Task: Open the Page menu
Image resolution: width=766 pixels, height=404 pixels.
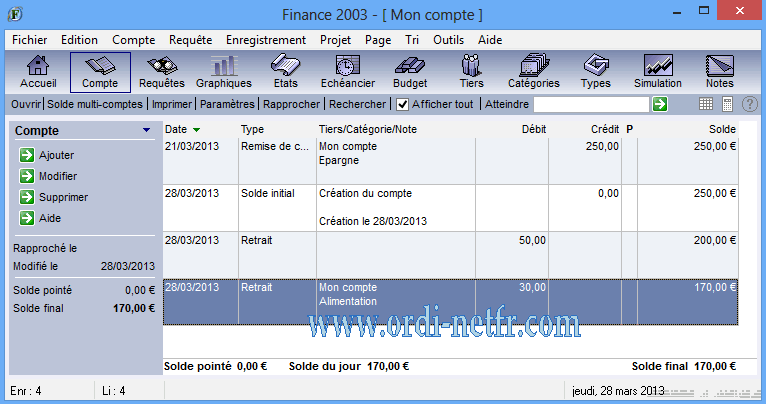Action: coord(378,40)
